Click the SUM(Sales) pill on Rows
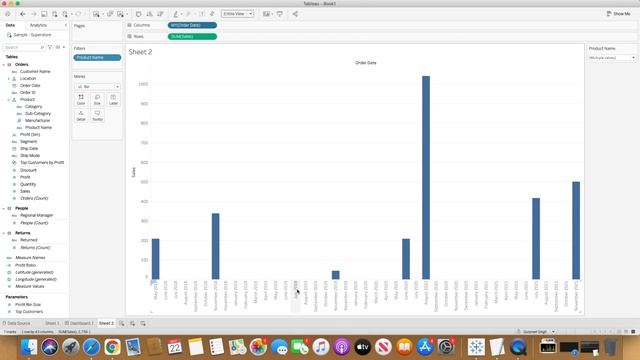 coord(192,37)
